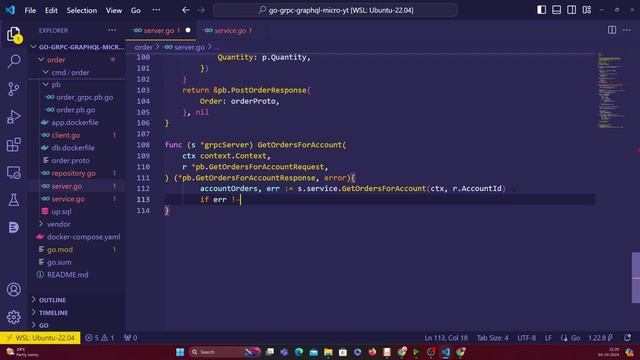Image resolution: width=640 pixels, height=360 pixels.
Task: Open editor More Actions menu
Action: pos(627,30)
